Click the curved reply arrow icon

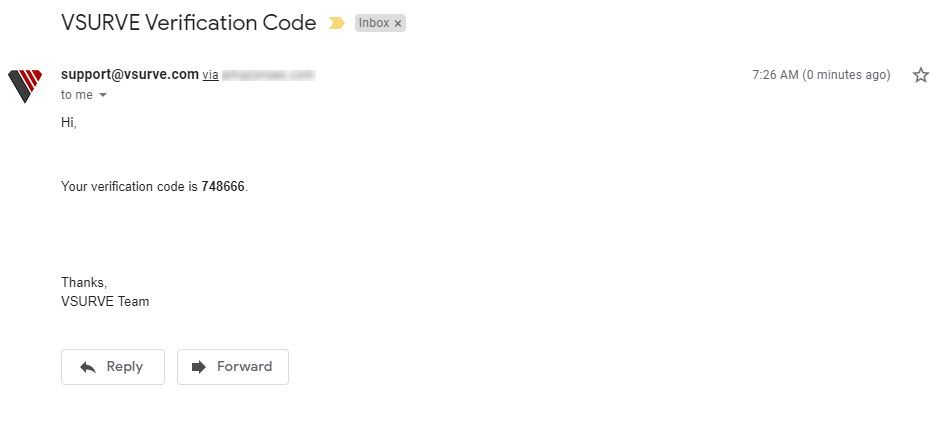(88, 367)
